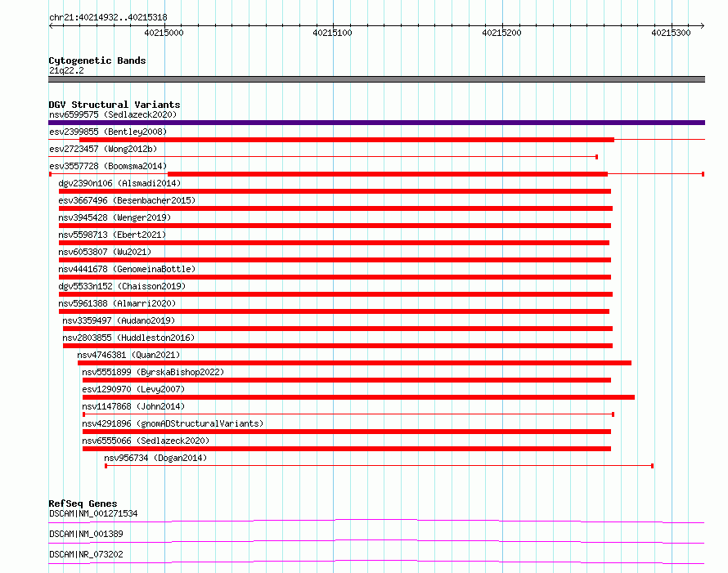Open variant nsv5551899 (ByrskaBishop2022) label
728x573 pixels.
153,372
